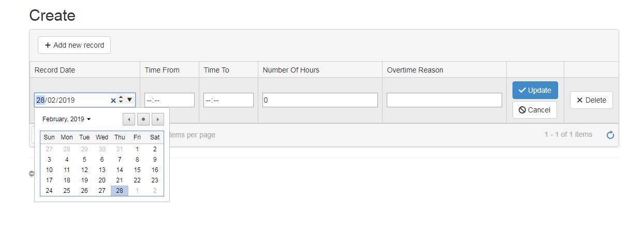Click Add new record button
The image size is (644, 241).
click(x=74, y=45)
